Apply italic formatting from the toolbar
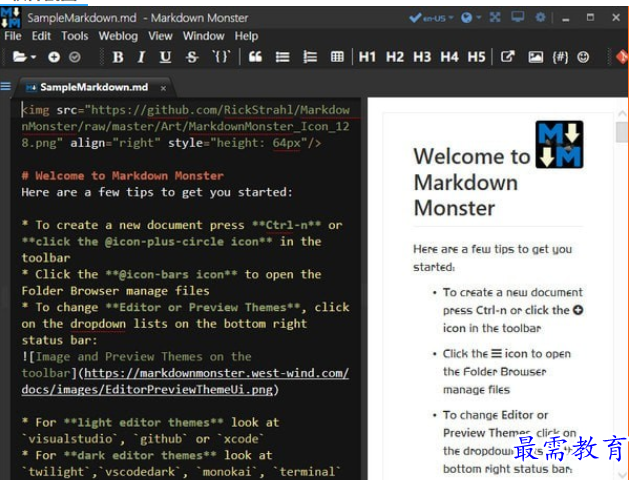Screen dimensions: 635x480 [141, 57]
